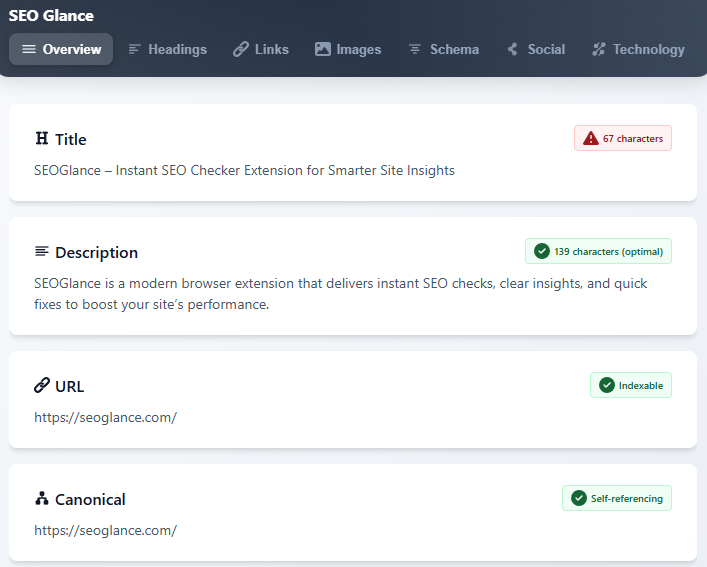Open the Social tab
707x567 pixels.
[x=536, y=49]
